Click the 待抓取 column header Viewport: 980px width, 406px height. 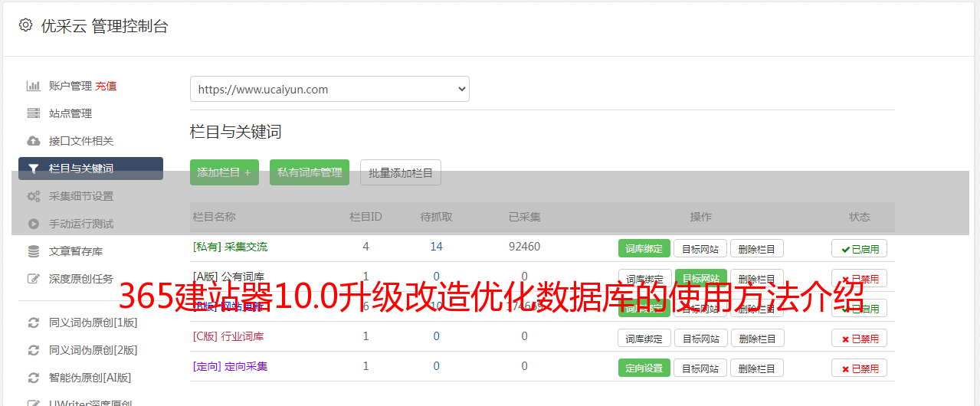(x=436, y=217)
